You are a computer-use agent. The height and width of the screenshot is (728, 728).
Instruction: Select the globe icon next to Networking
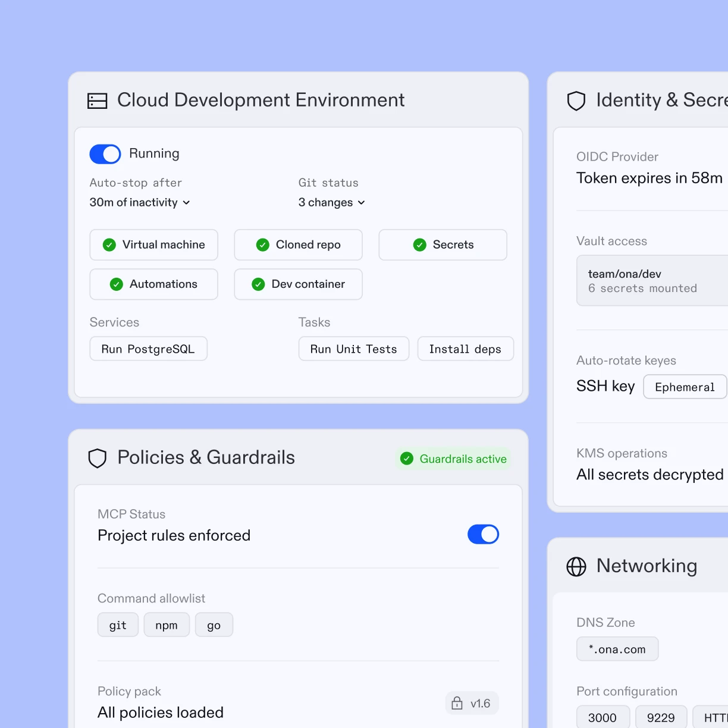tap(576, 567)
